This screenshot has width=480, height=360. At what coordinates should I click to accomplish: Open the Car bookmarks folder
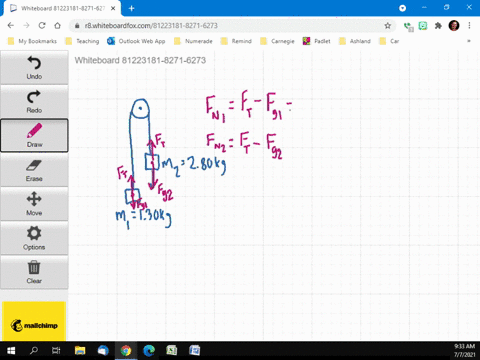(x=389, y=41)
